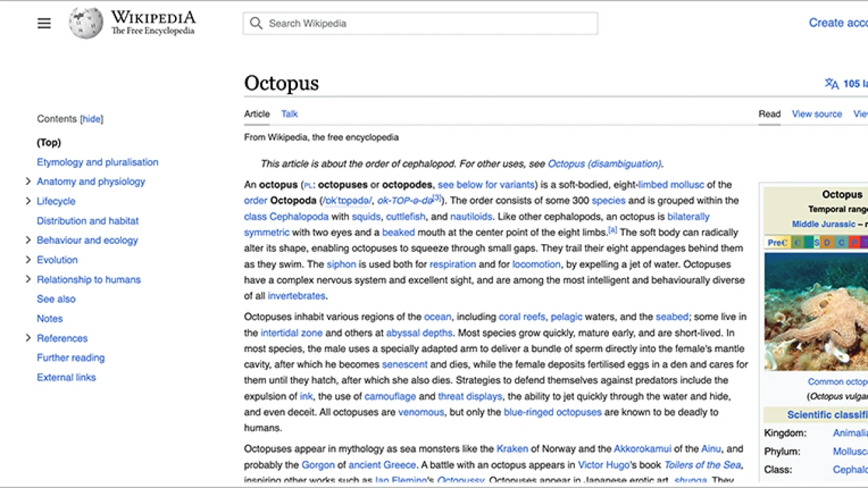Open the languages translate icon
This screenshot has height=488, width=868.
tap(831, 83)
